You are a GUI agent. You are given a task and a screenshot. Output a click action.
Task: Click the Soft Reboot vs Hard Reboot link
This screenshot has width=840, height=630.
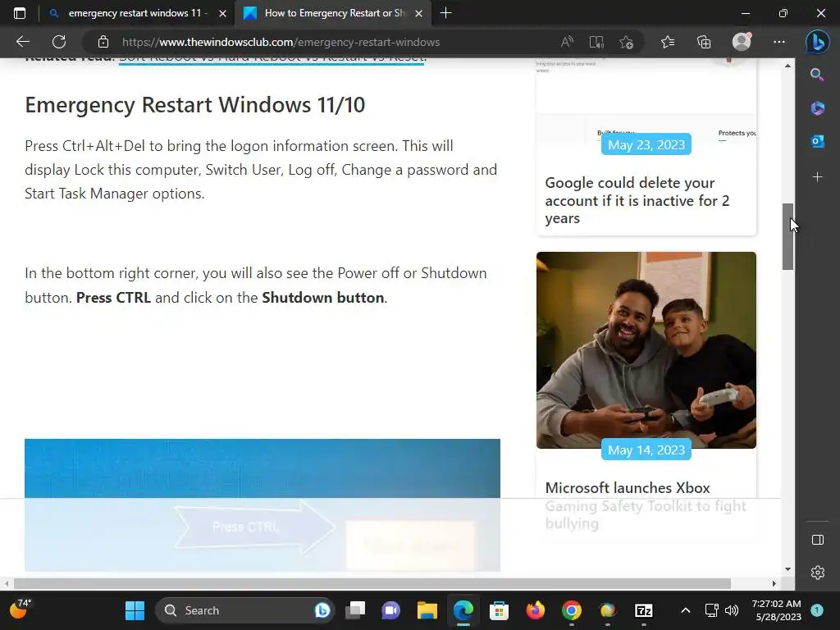(272, 59)
